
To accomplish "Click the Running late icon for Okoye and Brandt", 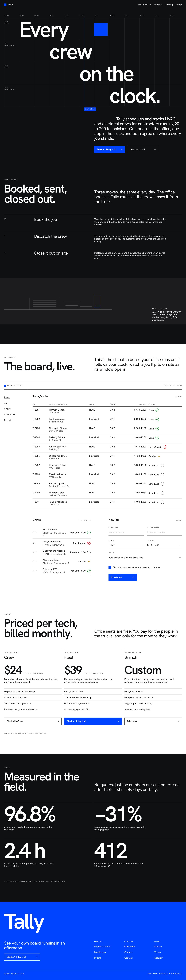I will point(89,543).
